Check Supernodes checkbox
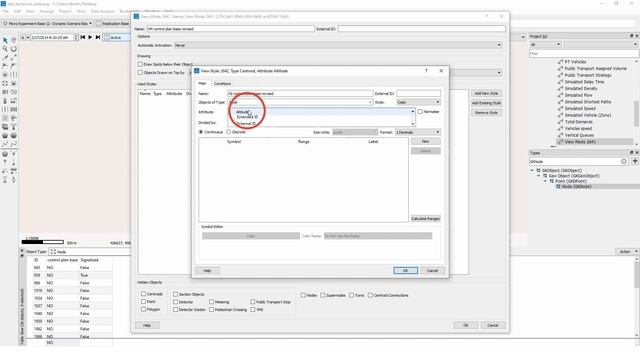This screenshot has height=360, width=640. click(322, 295)
